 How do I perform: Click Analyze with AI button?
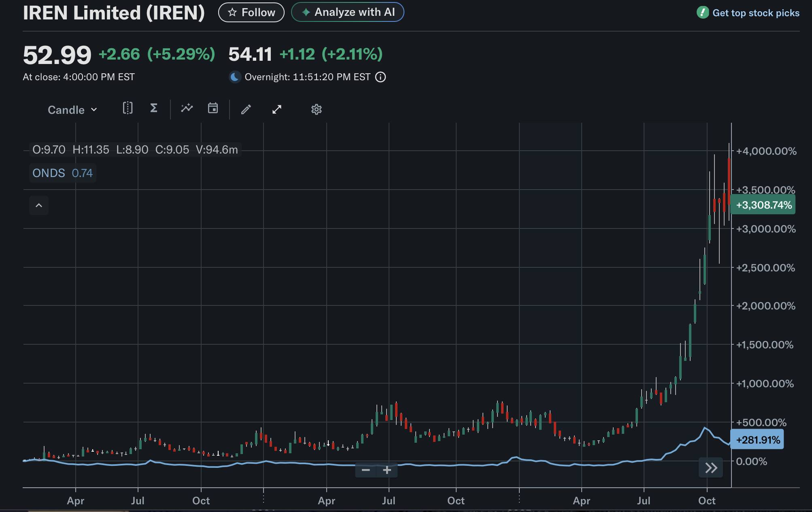point(348,12)
